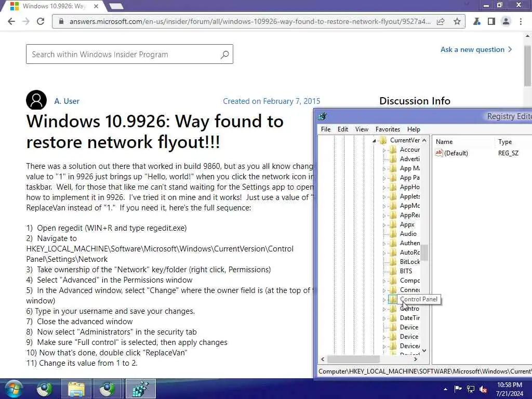The width and height of the screenshot is (532, 399).
Task: Toggle Chrome side panel icon
Action: pyautogui.click(x=491, y=21)
